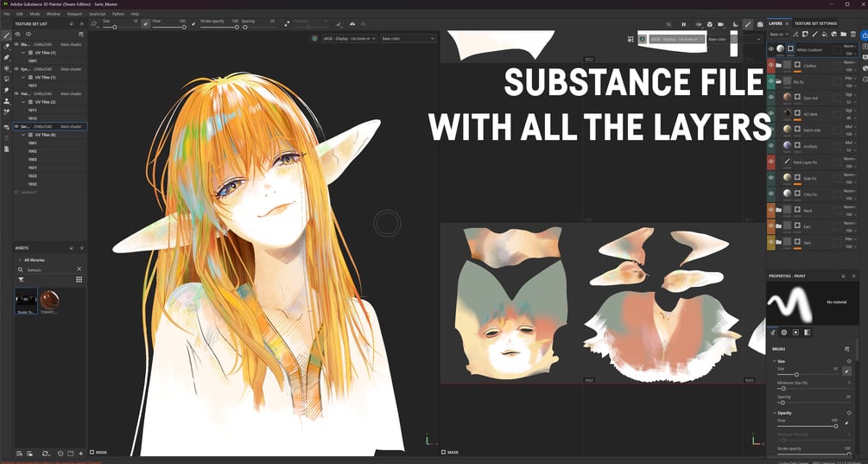Open the Python menu

[x=118, y=14]
